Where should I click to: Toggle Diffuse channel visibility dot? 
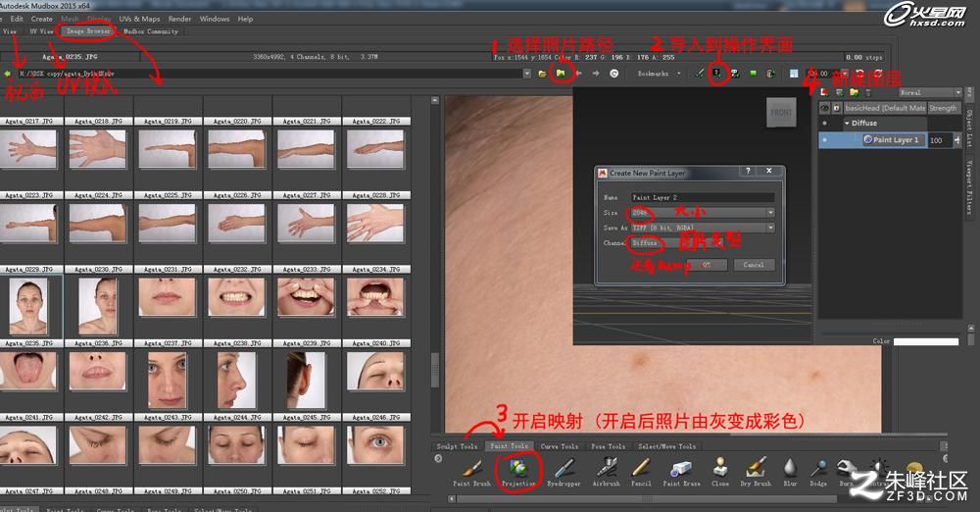coord(824,124)
